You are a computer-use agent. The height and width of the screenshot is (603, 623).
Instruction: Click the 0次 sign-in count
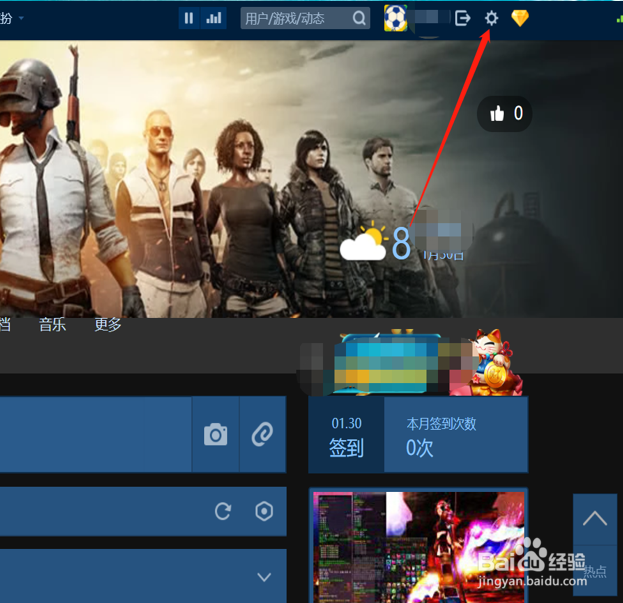click(420, 448)
